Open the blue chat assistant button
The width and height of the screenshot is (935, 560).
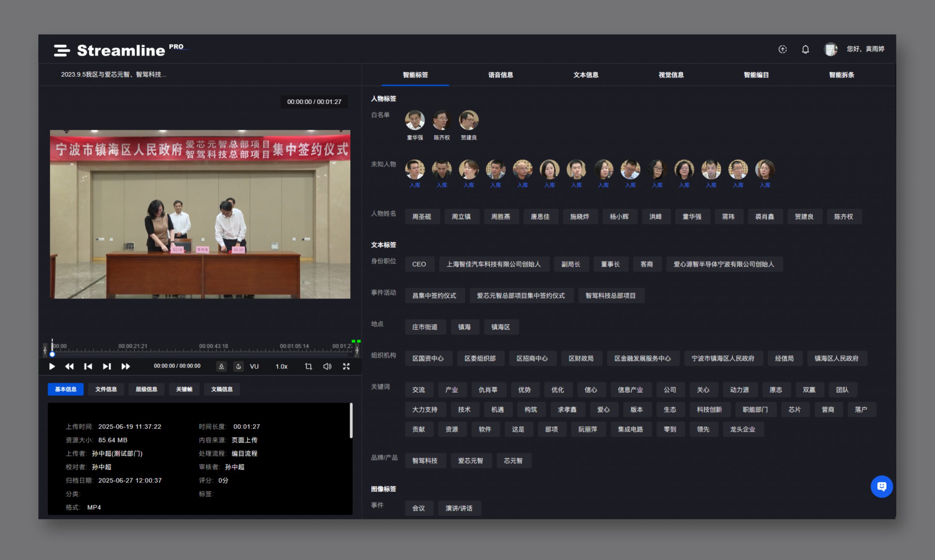[x=881, y=486]
